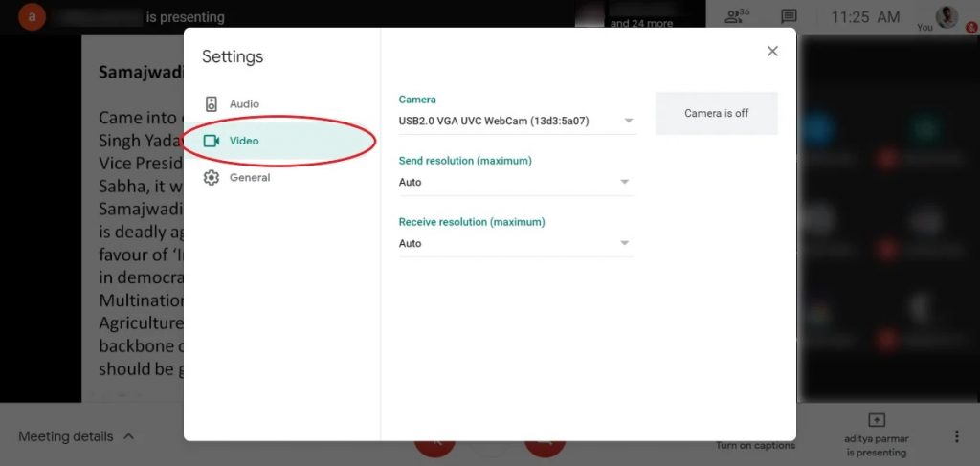This screenshot has width=980, height=466.
Task: Select the Video tab in Settings
Action: [x=244, y=141]
